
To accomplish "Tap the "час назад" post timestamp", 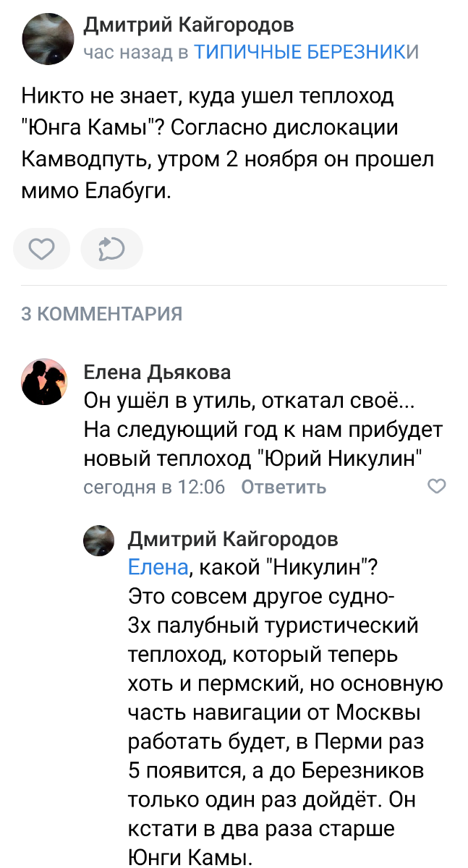I will (x=128, y=52).
